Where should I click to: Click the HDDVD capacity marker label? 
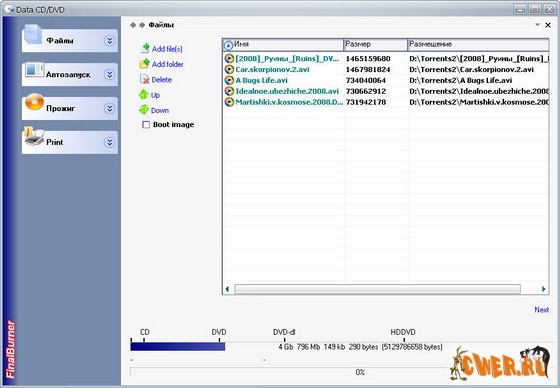(x=403, y=332)
